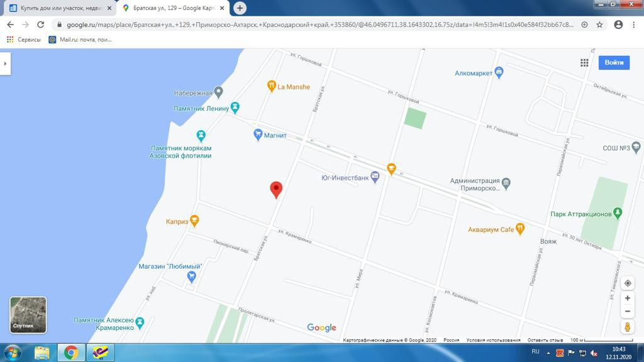The height and width of the screenshot is (362, 644).
Task: Close the Google Карты tab
Action: click(x=222, y=8)
